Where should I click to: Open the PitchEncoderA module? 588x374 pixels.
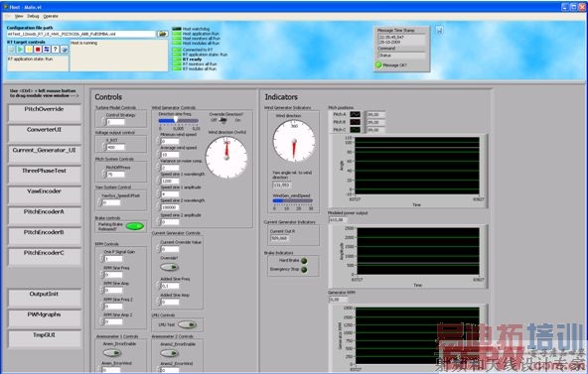45,215
